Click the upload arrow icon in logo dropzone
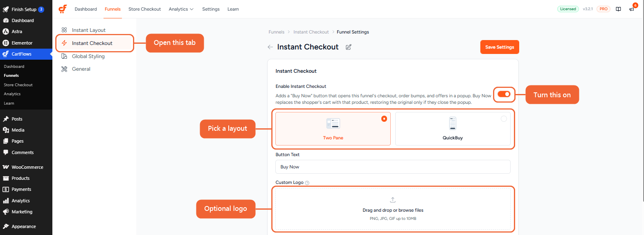 click(393, 200)
